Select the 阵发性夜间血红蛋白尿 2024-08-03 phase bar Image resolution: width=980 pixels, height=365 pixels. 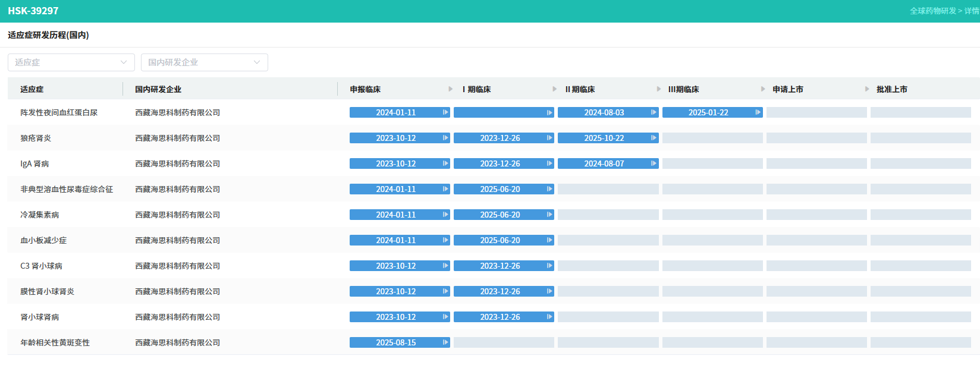pos(604,112)
